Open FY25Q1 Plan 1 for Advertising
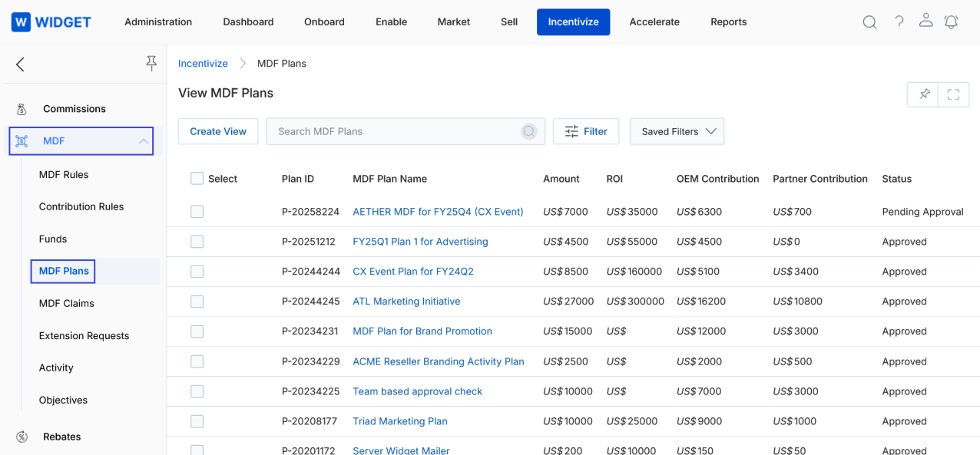The width and height of the screenshot is (980, 455). pos(420,242)
